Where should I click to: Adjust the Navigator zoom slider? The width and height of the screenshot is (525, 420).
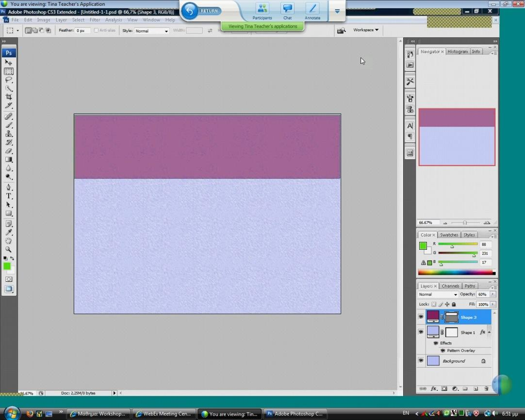(465, 223)
